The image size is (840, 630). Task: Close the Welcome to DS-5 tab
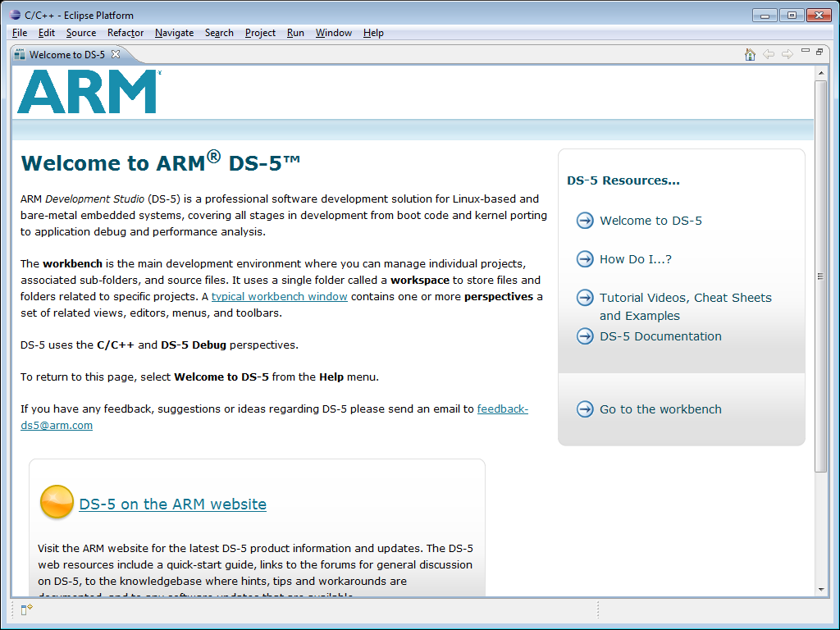116,54
